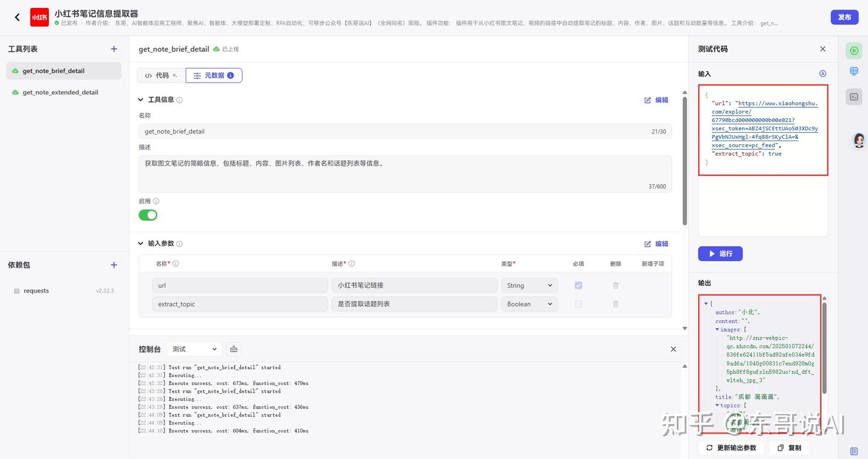Screen dimensions: 868x459
Task: Close the 控制台 console panel
Action: pyautogui.click(x=673, y=349)
